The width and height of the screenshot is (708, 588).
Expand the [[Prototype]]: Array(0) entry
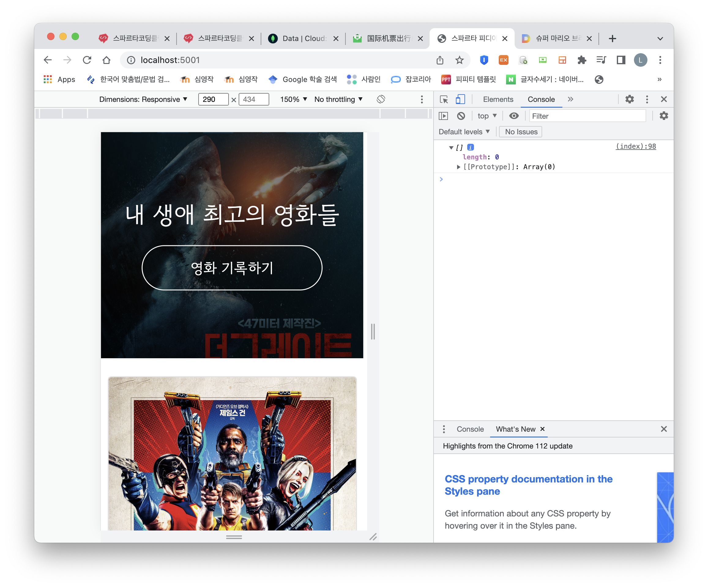[x=458, y=167]
